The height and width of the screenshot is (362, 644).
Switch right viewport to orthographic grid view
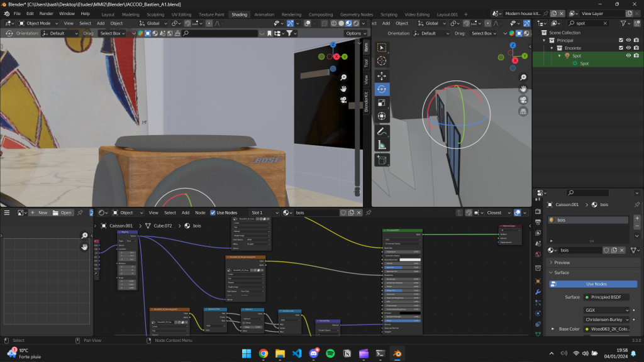click(523, 112)
